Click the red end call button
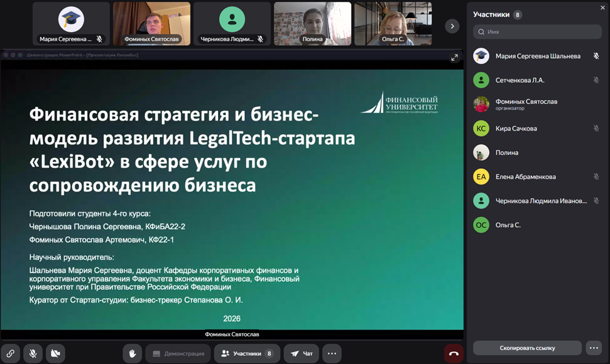 (454, 353)
